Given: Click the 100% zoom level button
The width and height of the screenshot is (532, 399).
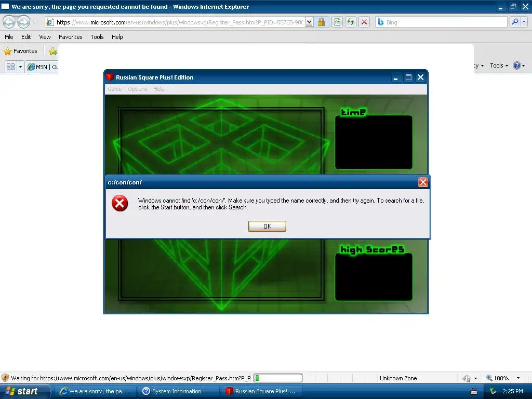Looking at the screenshot, I should point(497,378).
